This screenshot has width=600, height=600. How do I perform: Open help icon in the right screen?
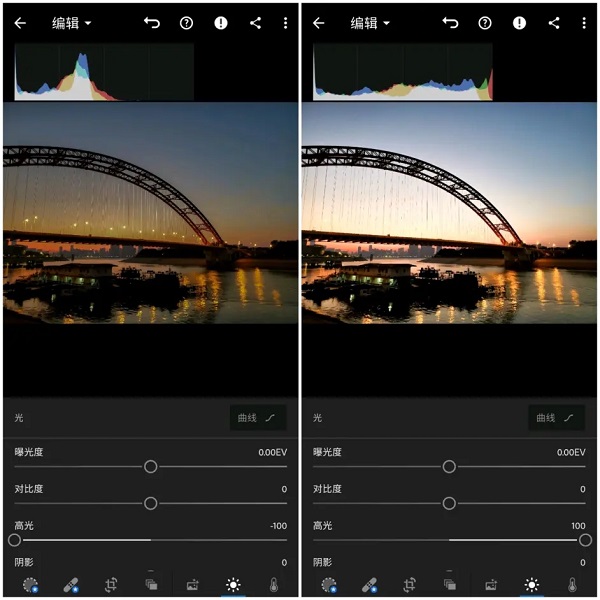coord(485,23)
